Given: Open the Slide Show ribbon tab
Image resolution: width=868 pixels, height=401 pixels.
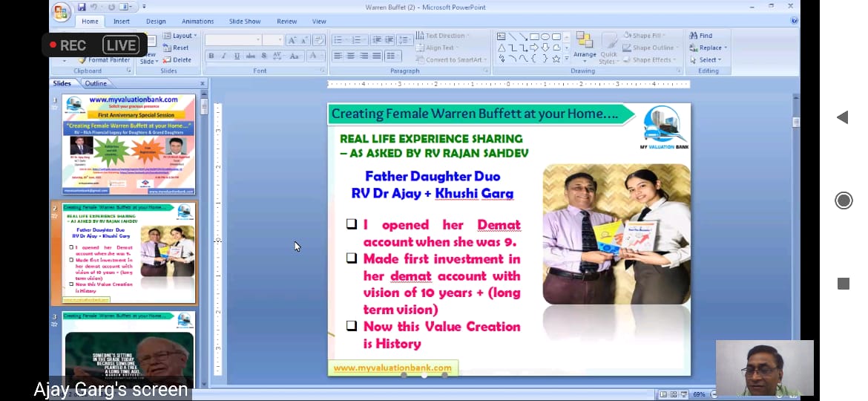Looking at the screenshot, I should (245, 22).
